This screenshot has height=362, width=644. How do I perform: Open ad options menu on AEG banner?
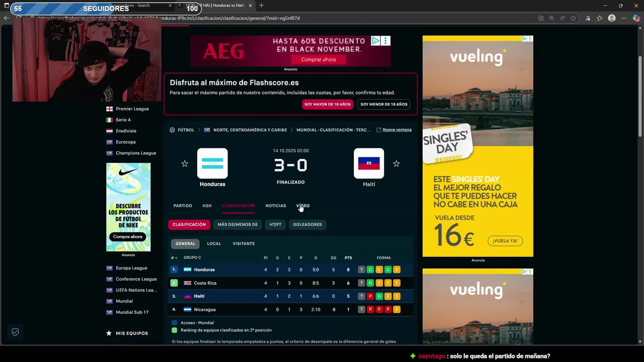click(x=385, y=41)
